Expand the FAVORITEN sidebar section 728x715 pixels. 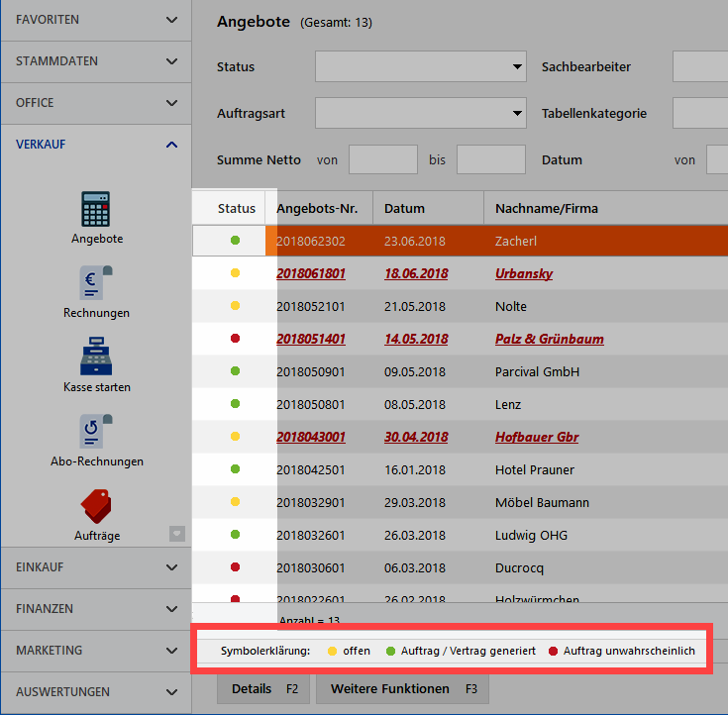click(96, 20)
